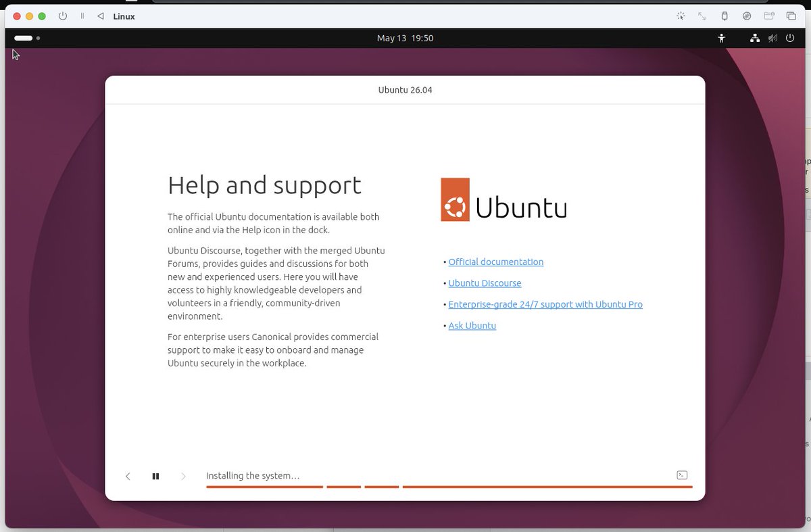Open the USB devices toolbar icon
Image resolution: width=811 pixels, height=532 pixels.
[x=724, y=16]
